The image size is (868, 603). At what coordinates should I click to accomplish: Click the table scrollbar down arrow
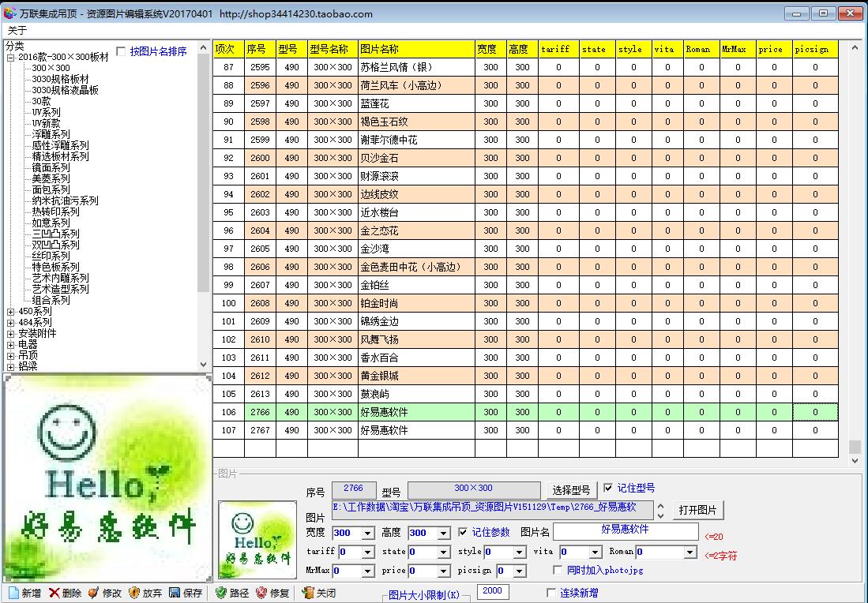pos(855,460)
